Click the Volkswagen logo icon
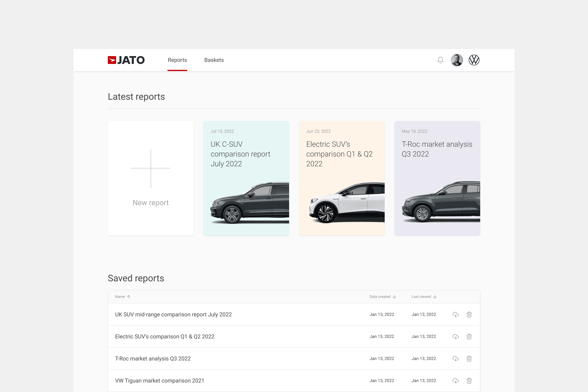 [x=474, y=60]
